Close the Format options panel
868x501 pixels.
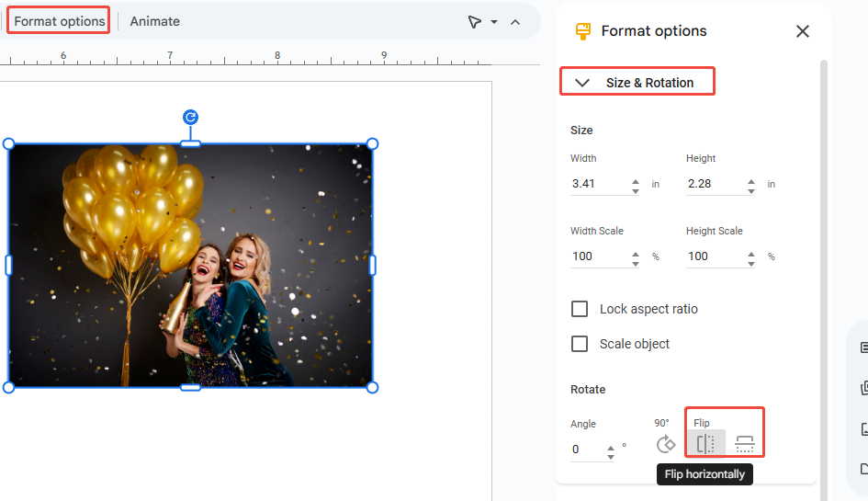pyautogui.click(x=803, y=31)
